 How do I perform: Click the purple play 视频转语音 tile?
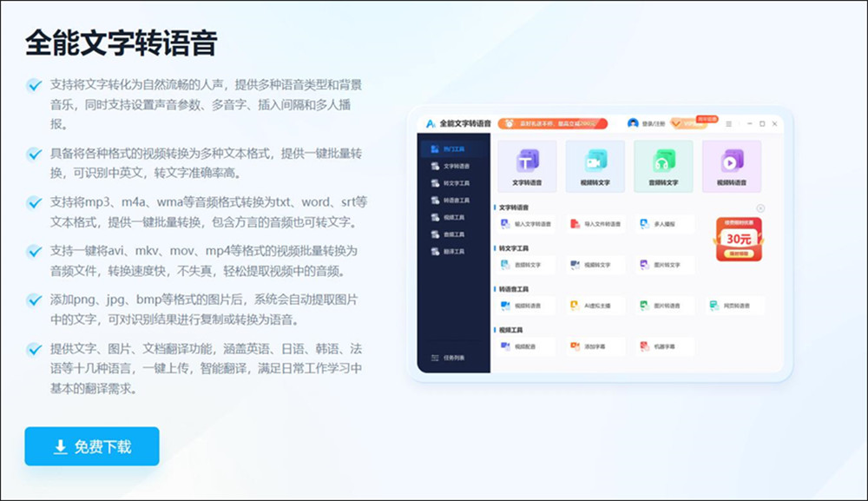click(731, 166)
